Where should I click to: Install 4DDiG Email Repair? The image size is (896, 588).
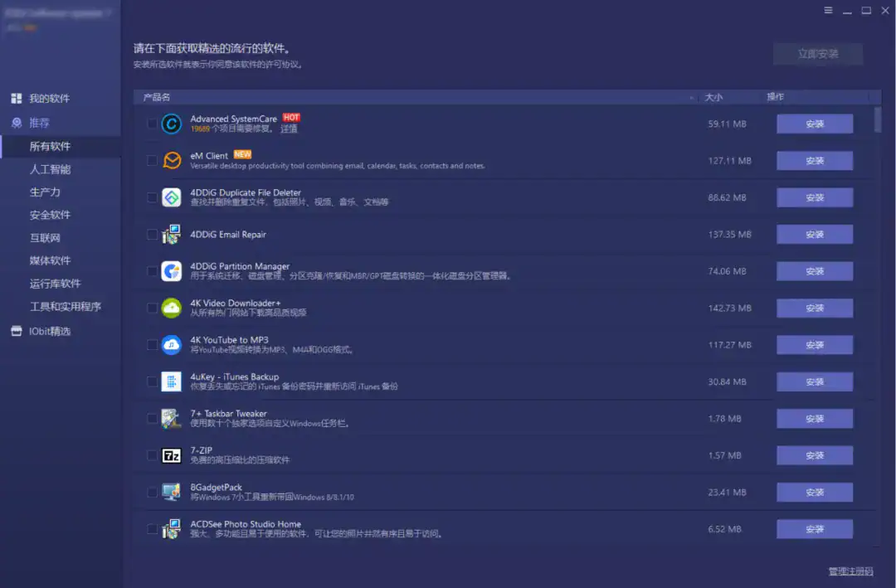click(x=815, y=234)
